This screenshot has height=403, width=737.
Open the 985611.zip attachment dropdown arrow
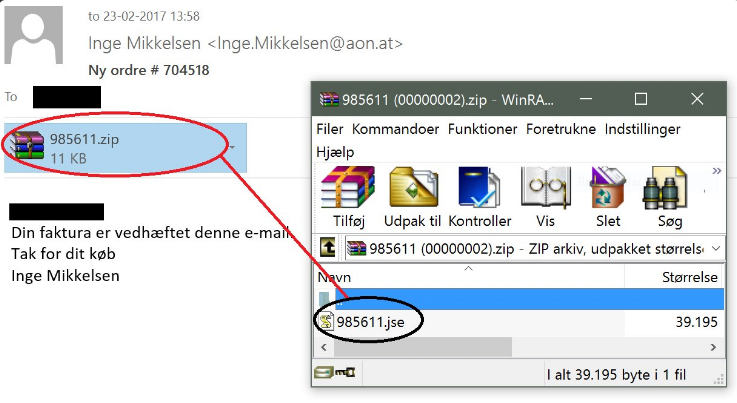click(x=232, y=147)
